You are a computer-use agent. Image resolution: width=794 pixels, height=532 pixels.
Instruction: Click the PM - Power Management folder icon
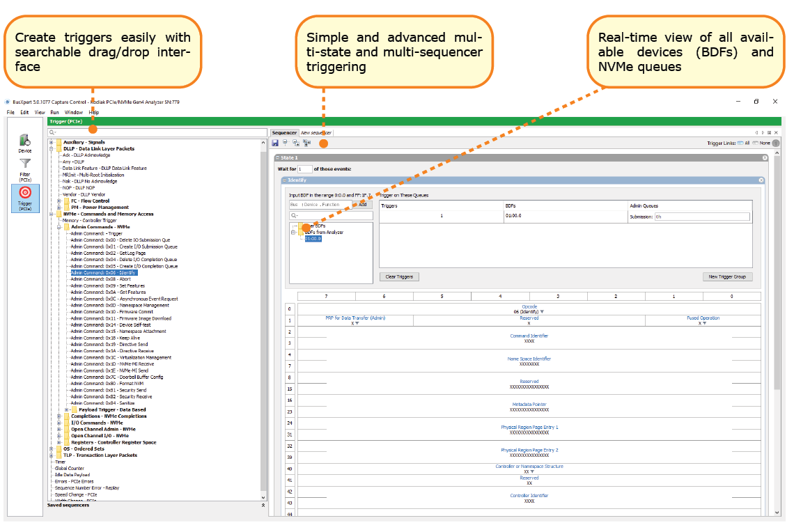66,207
